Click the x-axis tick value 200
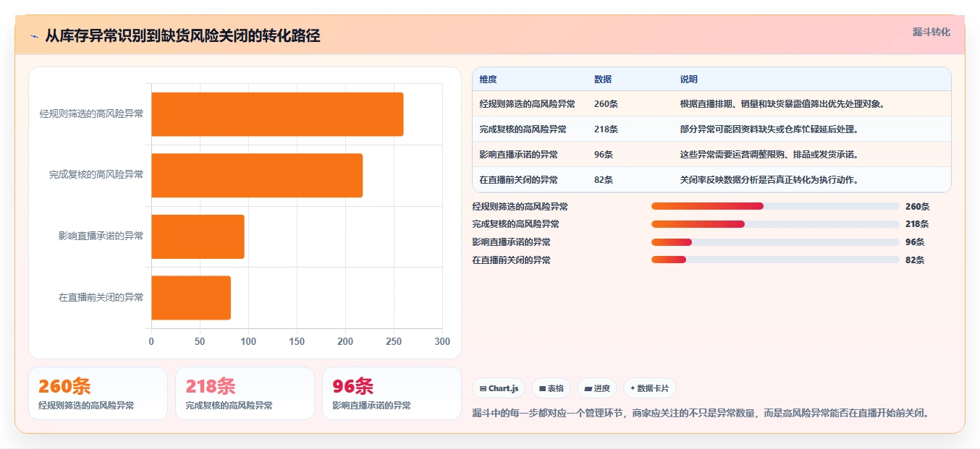The height and width of the screenshot is (449, 980). click(345, 341)
